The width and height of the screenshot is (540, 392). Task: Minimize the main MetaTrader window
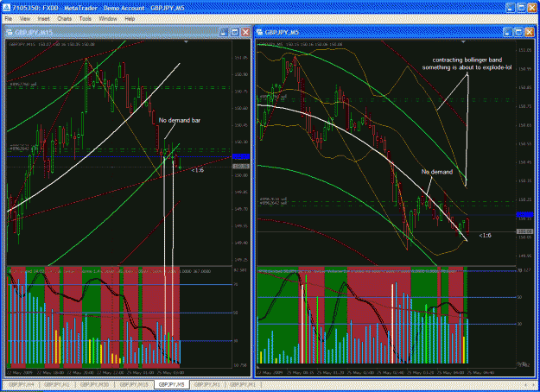(x=511, y=8)
